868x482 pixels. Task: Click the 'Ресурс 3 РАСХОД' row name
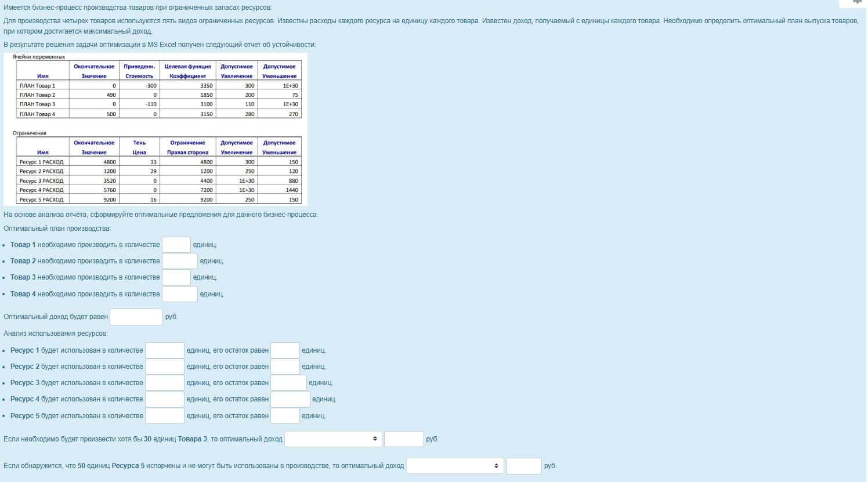[41, 181]
